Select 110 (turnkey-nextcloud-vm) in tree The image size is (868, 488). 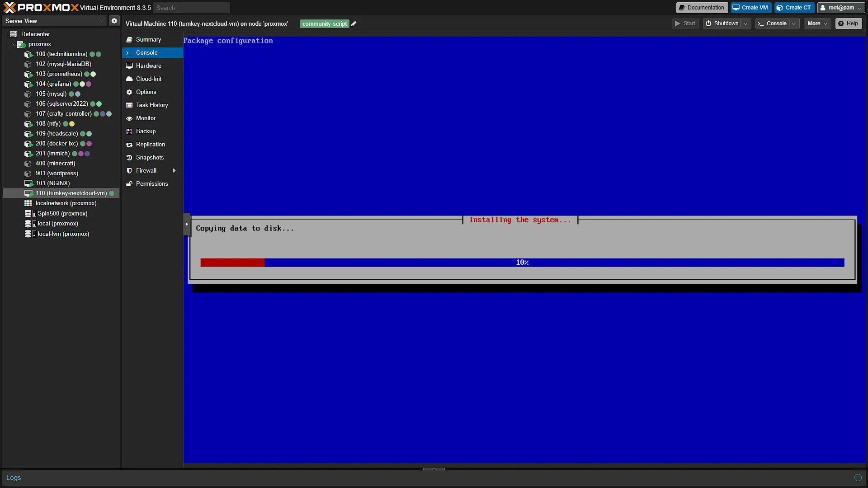click(x=61, y=193)
